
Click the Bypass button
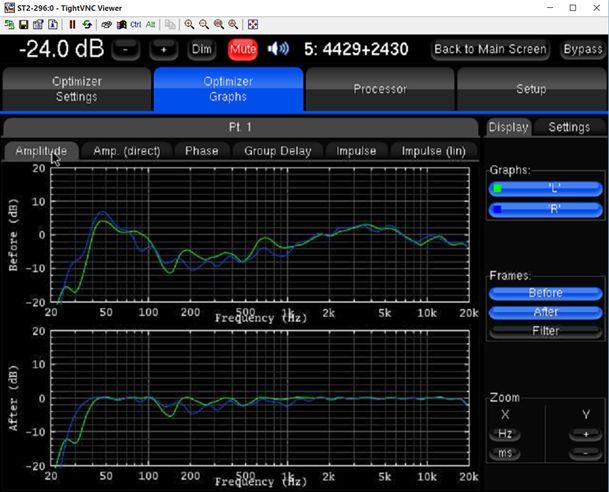582,49
